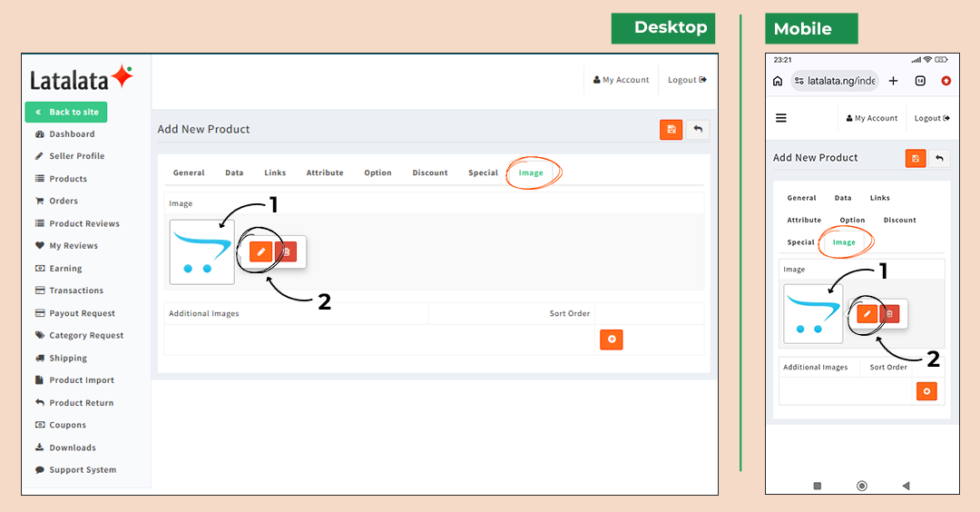980x512 pixels.
Task: Click the green Back to site button
Action: click(66, 112)
